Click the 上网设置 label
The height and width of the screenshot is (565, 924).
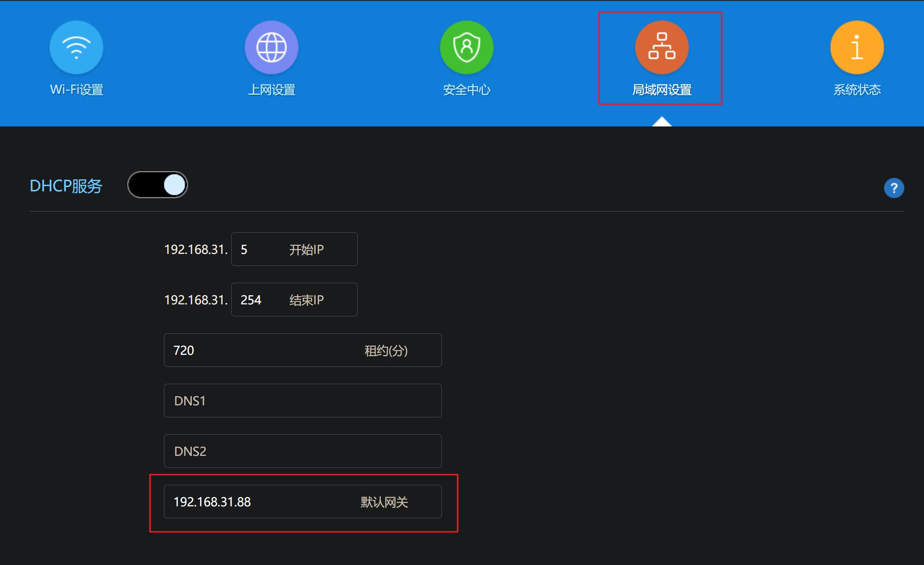(x=272, y=90)
